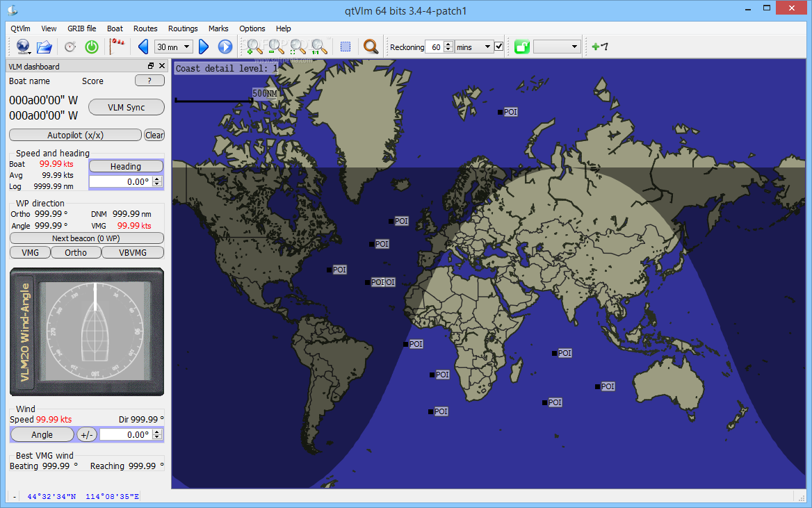This screenshot has height=508, width=812.
Task: Click the zoom out magnifier icon
Action: (276, 47)
